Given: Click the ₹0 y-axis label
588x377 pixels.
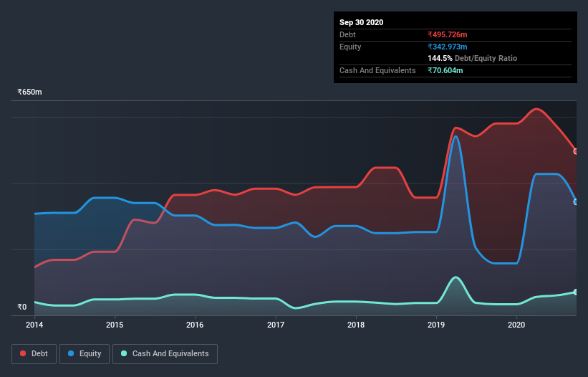Looking at the screenshot, I should [22, 307].
